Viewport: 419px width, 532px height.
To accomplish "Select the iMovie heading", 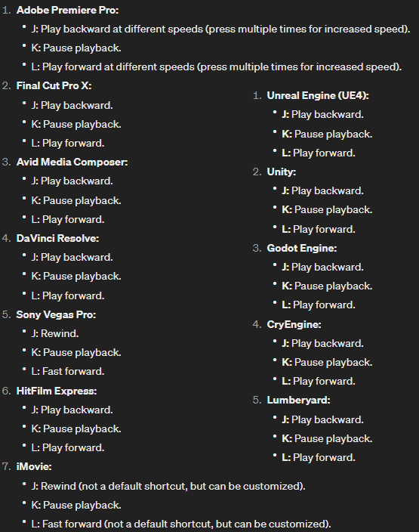I will (x=34, y=467).
